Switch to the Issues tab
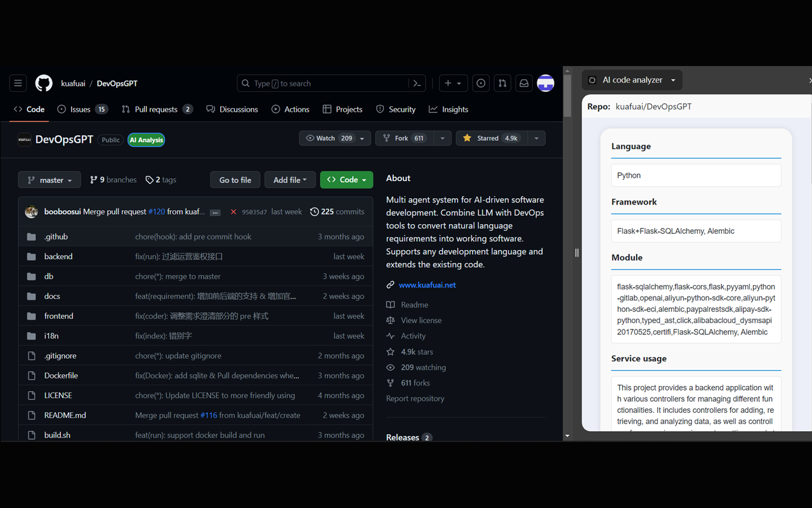Viewport: 812px width, 508px height. [x=82, y=109]
